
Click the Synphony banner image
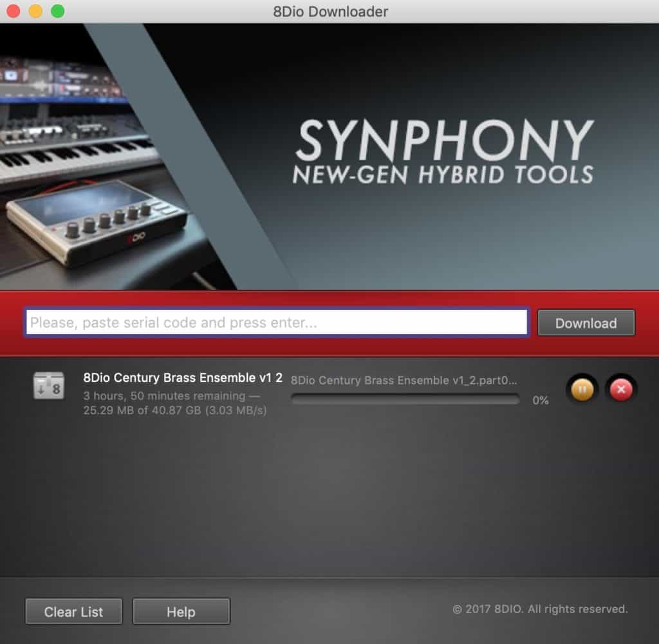coord(329,156)
